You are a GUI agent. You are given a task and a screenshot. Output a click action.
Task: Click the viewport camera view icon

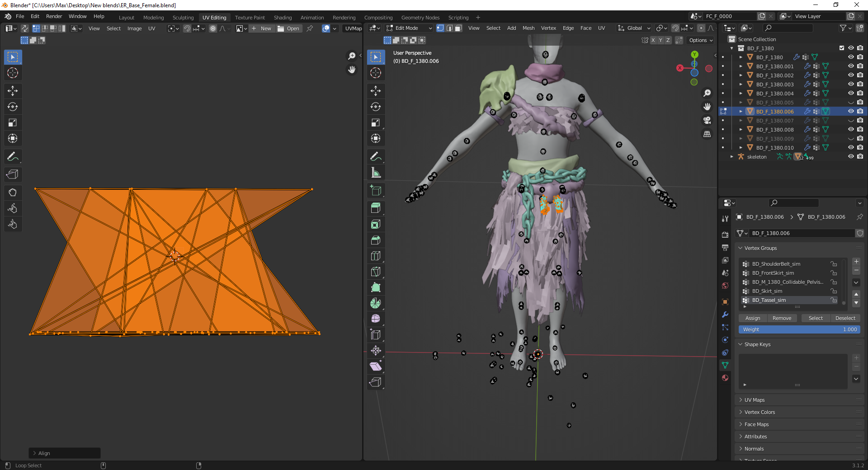(x=707, y=120)
